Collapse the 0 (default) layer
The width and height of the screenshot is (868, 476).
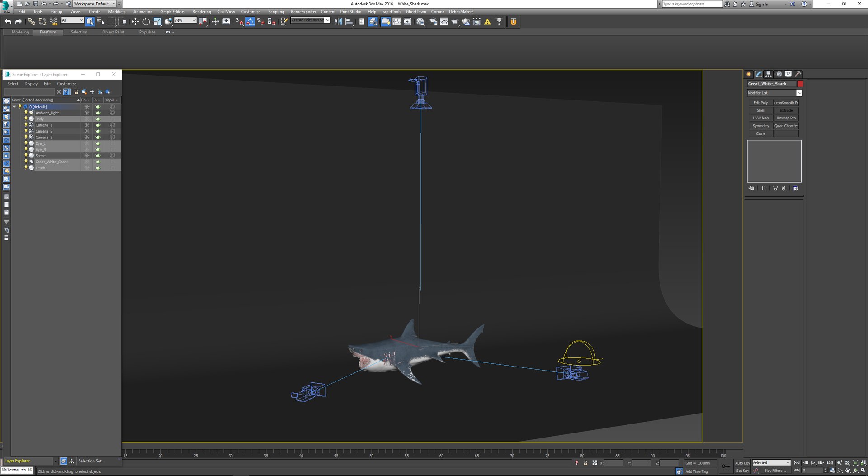click(14, 107)
